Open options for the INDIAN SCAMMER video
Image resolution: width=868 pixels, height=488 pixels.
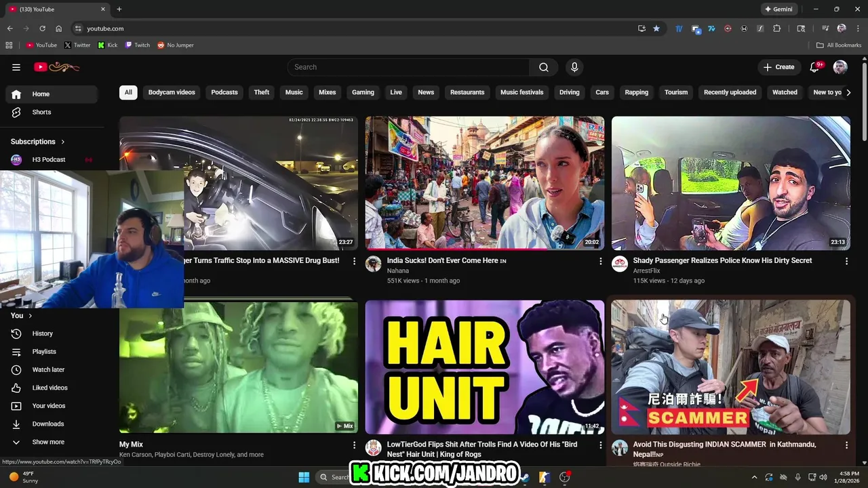tap(846, 445)
